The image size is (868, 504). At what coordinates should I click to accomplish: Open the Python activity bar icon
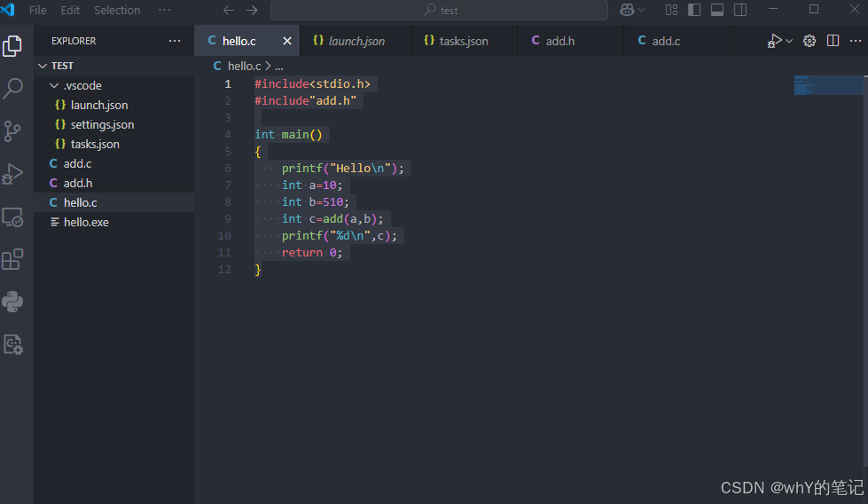click(12, 302)
